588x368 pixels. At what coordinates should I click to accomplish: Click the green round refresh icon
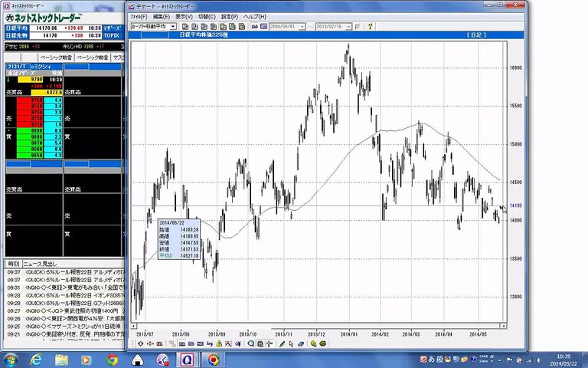pyautogui.click(x=323, y=343)
